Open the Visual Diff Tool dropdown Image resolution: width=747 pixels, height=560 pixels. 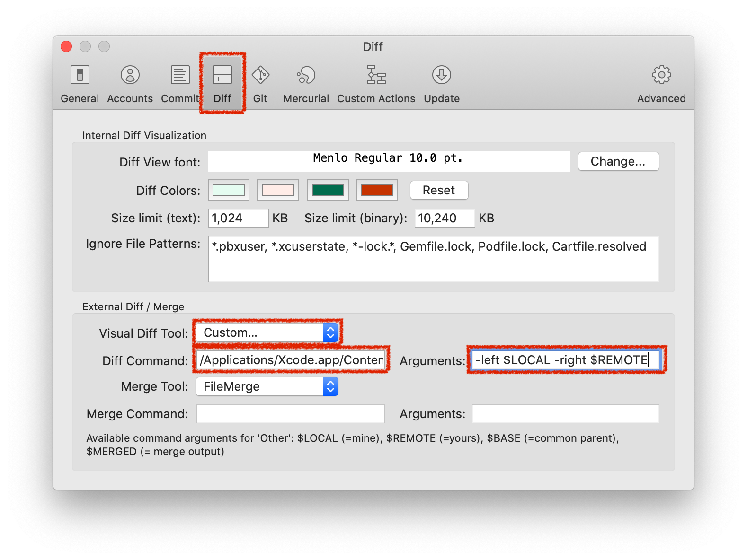click(267, 332)
